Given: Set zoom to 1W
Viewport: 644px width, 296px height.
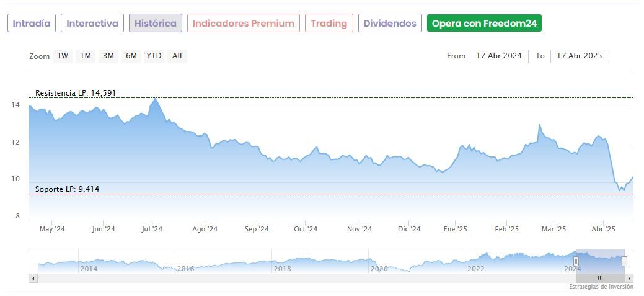Looking at the screenshot, I should [63, 56].
